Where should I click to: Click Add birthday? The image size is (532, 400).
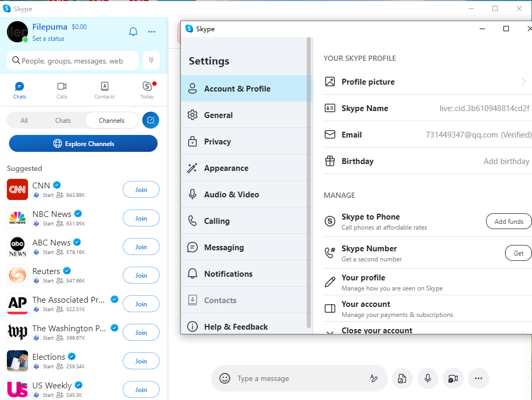(x=506, y=161)
